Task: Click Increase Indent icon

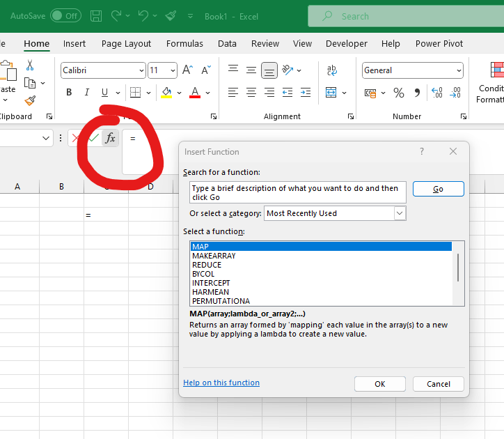Action: coord(306,93)
